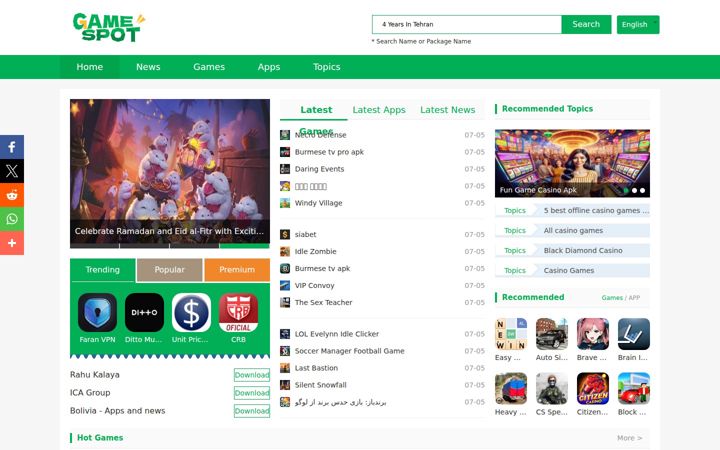This screenshot has width=720, height=450.
Task: Click the icon beside Necro Defense
Action: click(285, 135)
